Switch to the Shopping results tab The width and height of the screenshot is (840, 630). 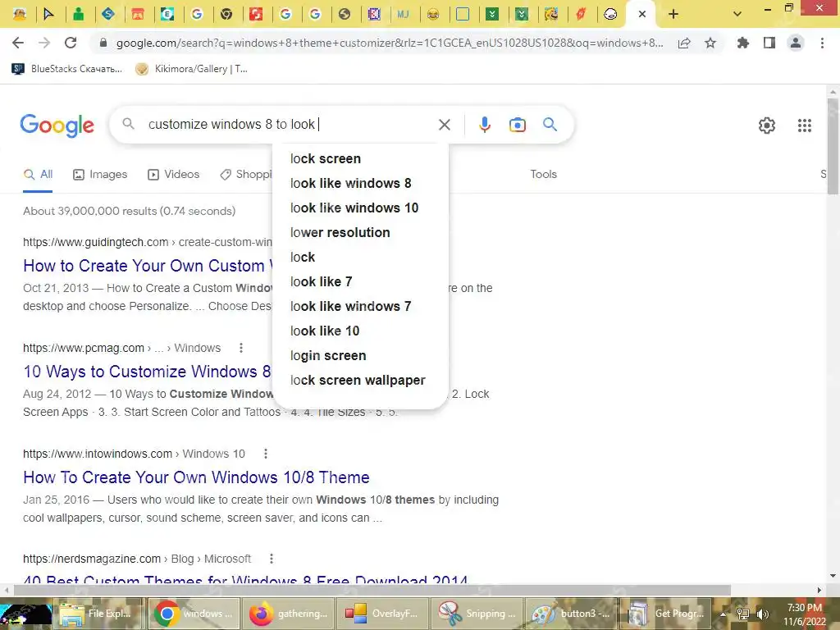246,174
